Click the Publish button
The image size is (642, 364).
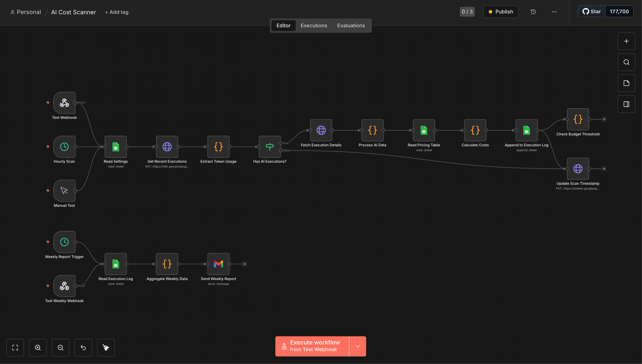pyautogui.click(x=501, y=12)
